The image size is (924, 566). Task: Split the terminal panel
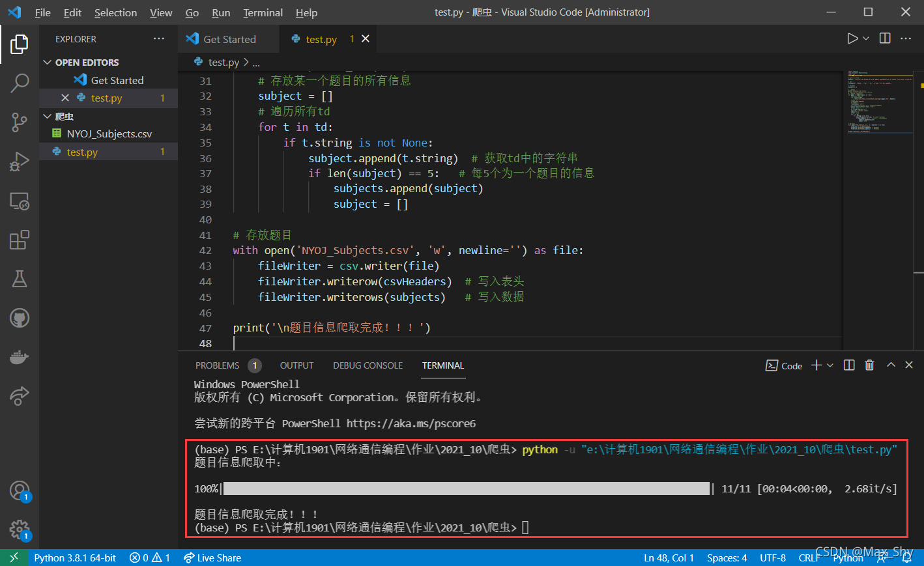[849, 365]
